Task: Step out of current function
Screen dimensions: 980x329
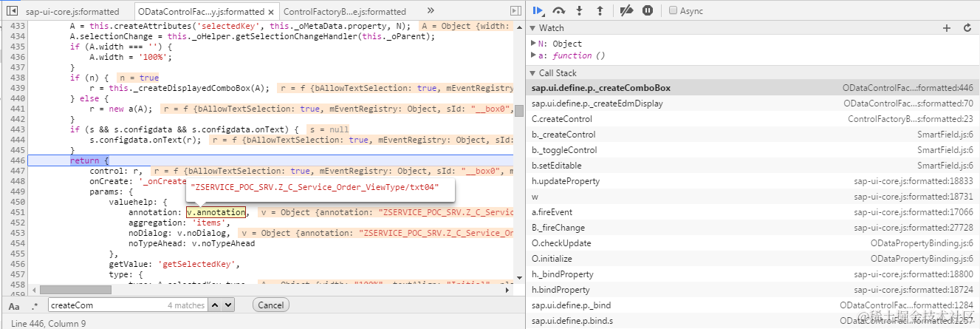Action: tap(600, 11)
